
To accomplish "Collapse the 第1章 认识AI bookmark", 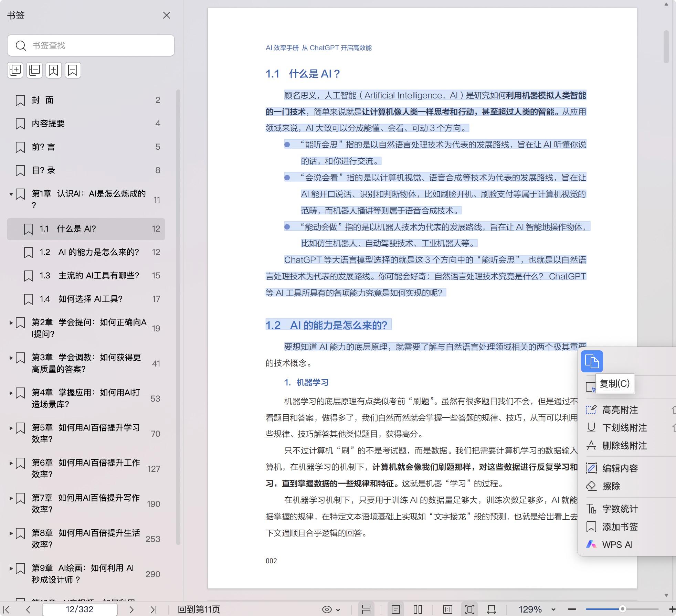I will pos(11,194).
